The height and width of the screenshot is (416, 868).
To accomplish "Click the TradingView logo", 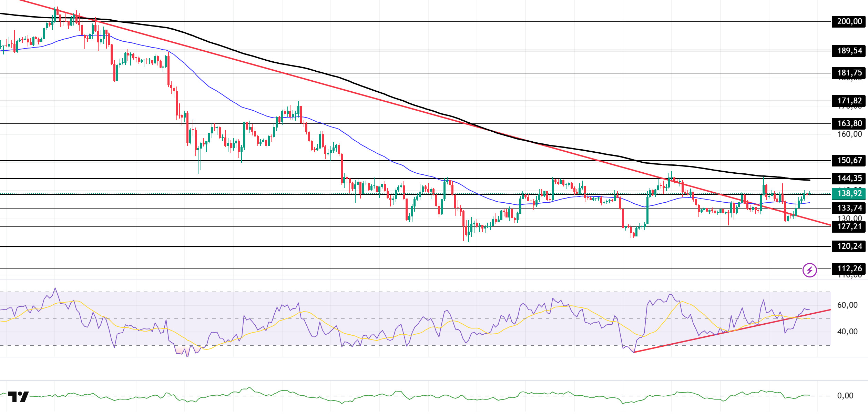I will tap(19, 397).
